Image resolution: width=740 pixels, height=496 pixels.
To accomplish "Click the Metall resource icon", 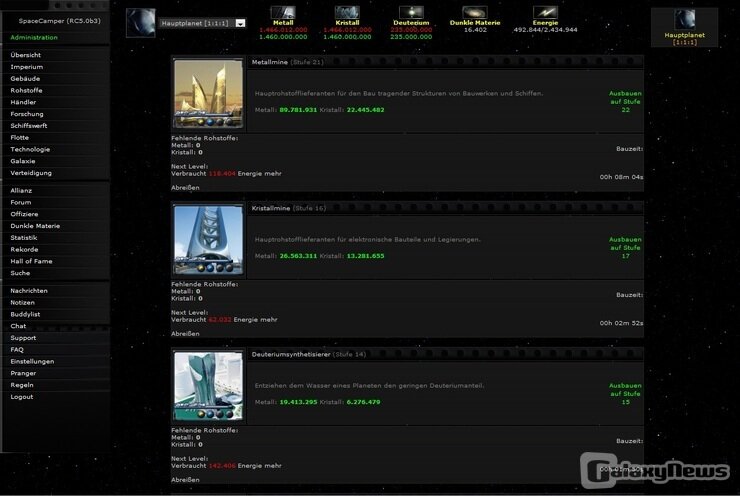I will pos(283,12).
